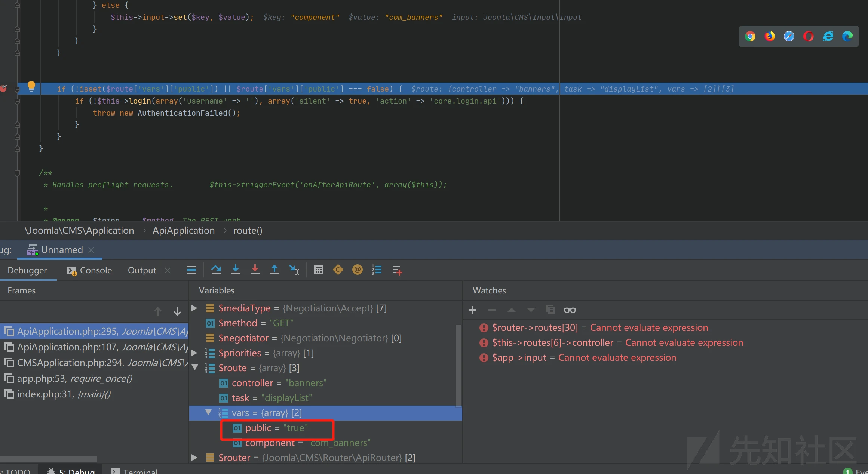Open page in Opera browser icon
The height and width of the screenshot is (474, 868).
pos(809,36)
